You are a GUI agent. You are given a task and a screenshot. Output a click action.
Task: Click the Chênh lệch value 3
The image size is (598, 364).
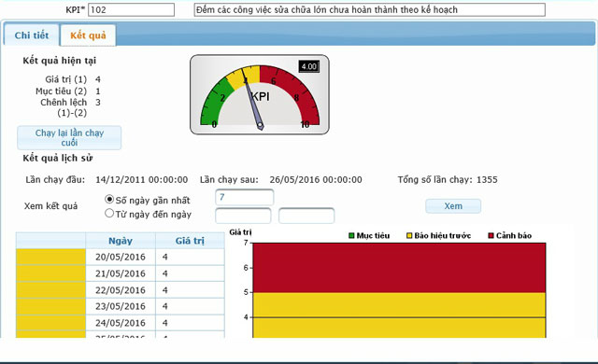pos(98,102)
